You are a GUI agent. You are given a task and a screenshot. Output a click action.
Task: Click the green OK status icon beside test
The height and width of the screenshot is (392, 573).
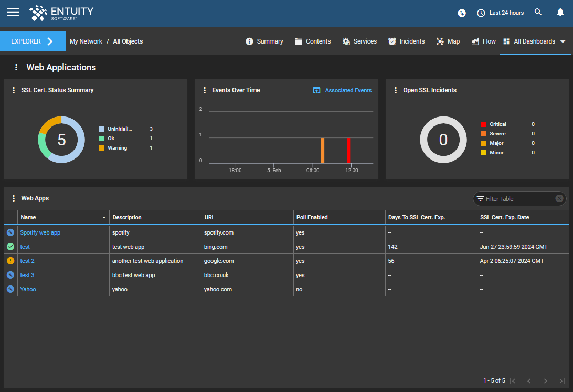point(10,247)
